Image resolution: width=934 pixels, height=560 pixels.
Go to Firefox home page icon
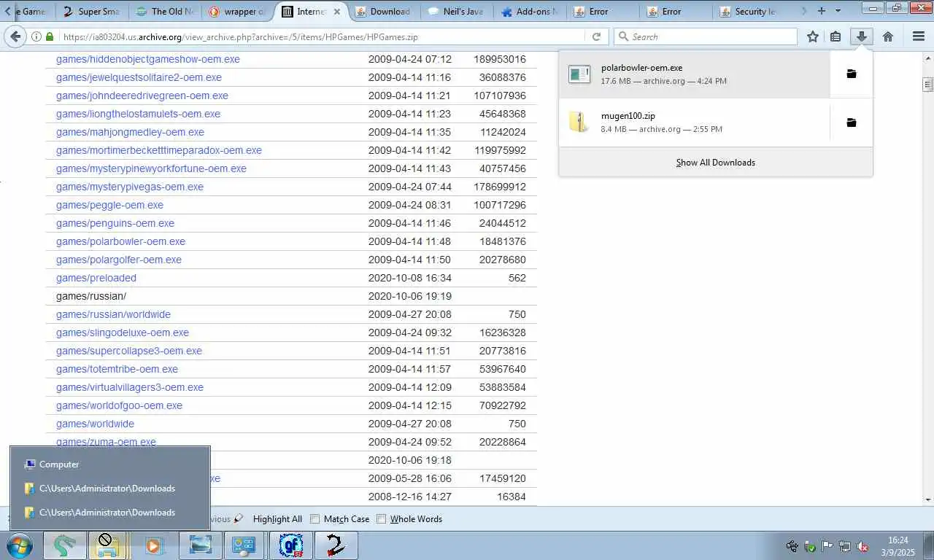[888, 36]
